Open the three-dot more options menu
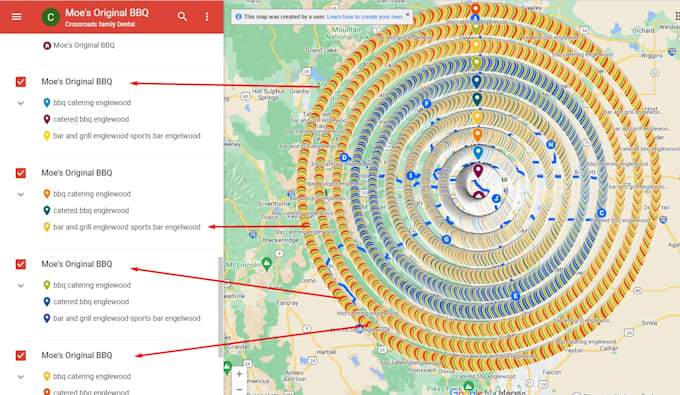The image size is (680, 395). (x=206, y=17)
